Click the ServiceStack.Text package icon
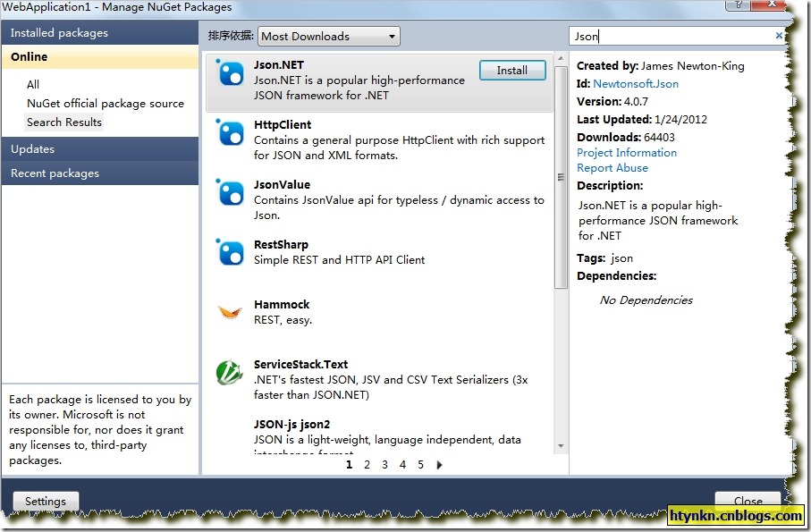The height and width of the screenshot is (532, 811). click(x=230, y=372)
